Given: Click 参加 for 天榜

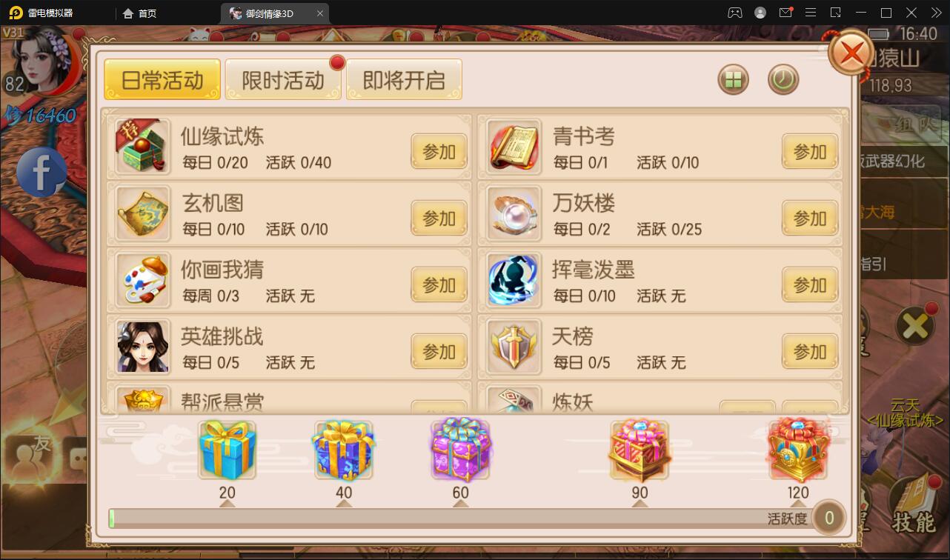Looking at the screenshot, I should 810,352.
